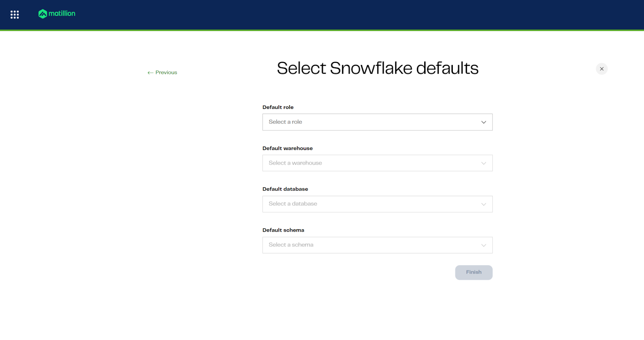The image size is (644, 340).
Task: Click the Default warehouse label
Action: [x=287, y=148]
